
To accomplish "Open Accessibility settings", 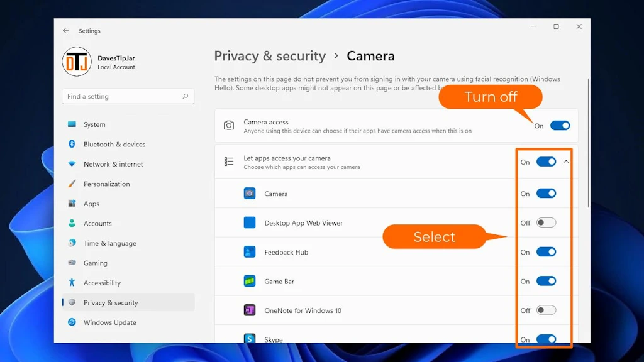I will point(128,283).
